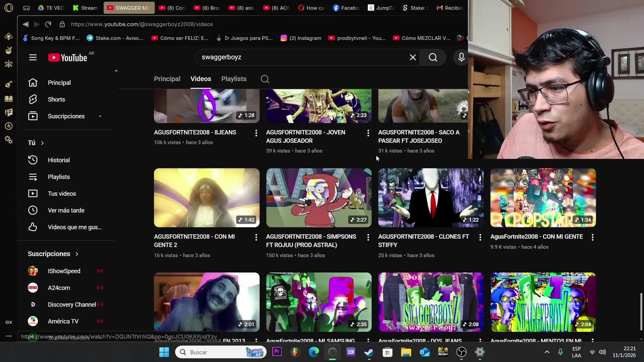Open the Juegos para PS bookmark
This screenshot has height=362, width=644.
pos(244,38)
